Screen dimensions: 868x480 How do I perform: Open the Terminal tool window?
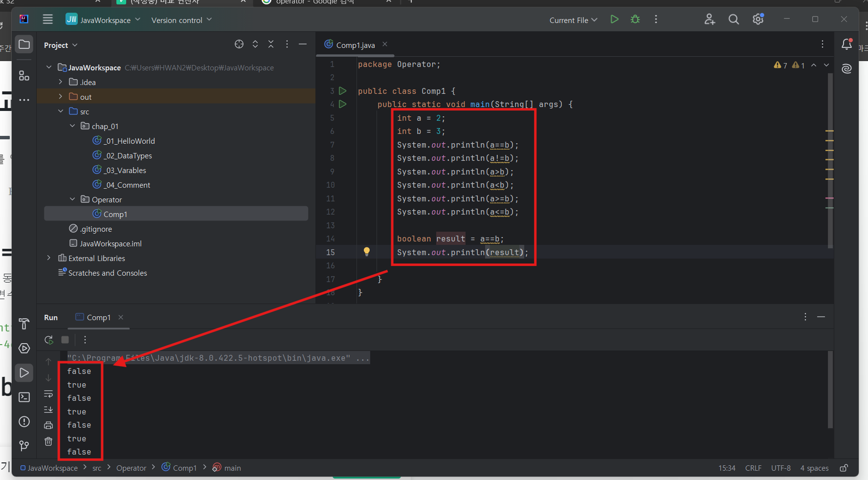[24, 397]
